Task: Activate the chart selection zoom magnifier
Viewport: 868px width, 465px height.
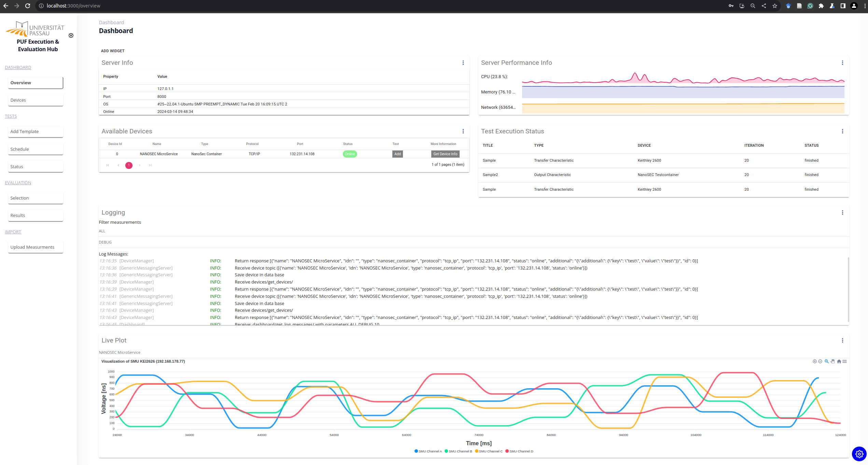Action: coord(826,361)
